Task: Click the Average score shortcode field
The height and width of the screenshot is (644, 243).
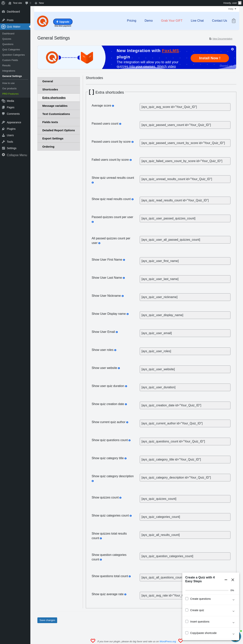Action: [185, 107]
